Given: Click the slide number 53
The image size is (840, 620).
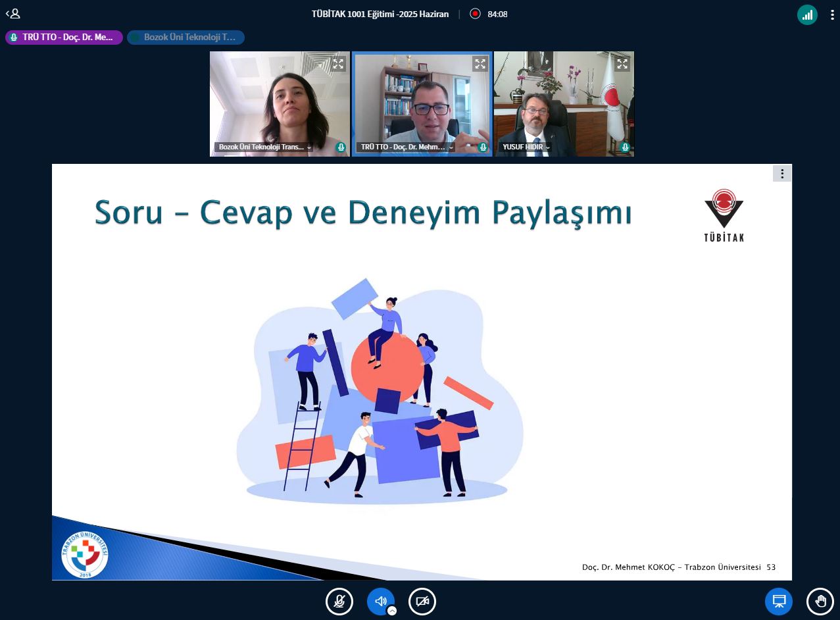Looking at the screenshot, I should [771, 567].
